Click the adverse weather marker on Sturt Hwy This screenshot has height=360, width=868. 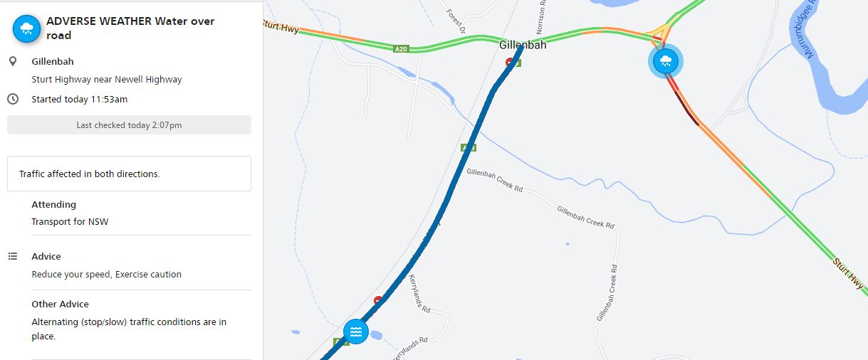click(665, 60)
